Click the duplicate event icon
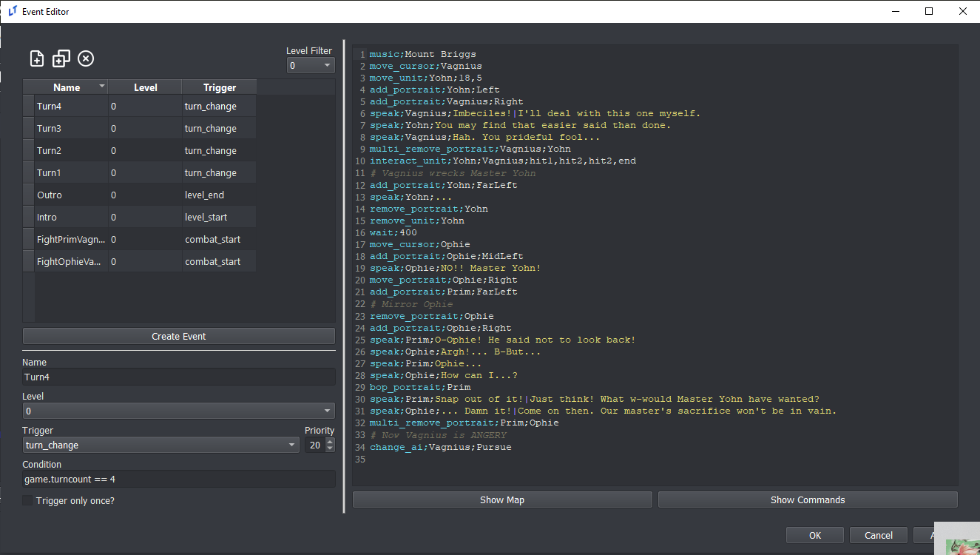This screenshot has width=980, height=555. coord(61,59)
